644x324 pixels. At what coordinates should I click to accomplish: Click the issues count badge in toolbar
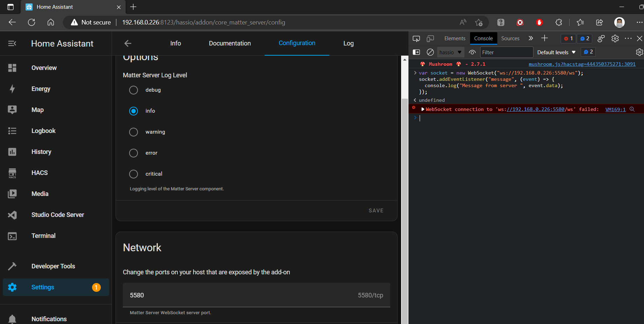point(584,38)
